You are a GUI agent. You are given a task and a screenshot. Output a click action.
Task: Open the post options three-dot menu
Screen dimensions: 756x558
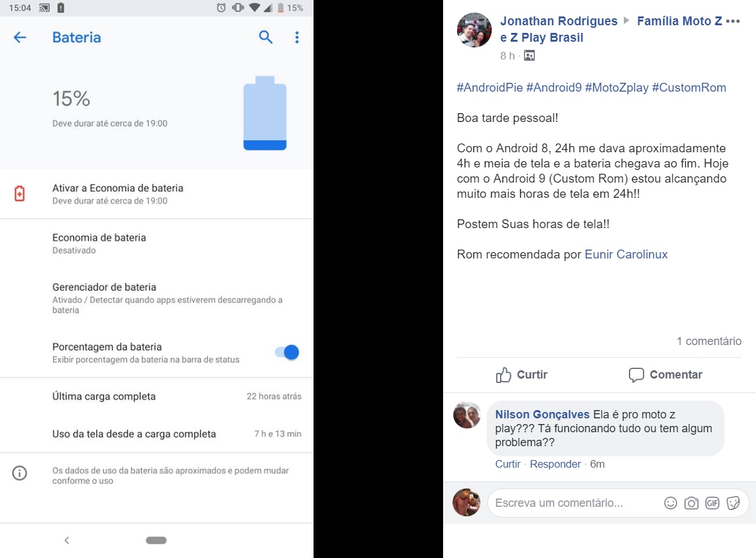coord(733,21)
